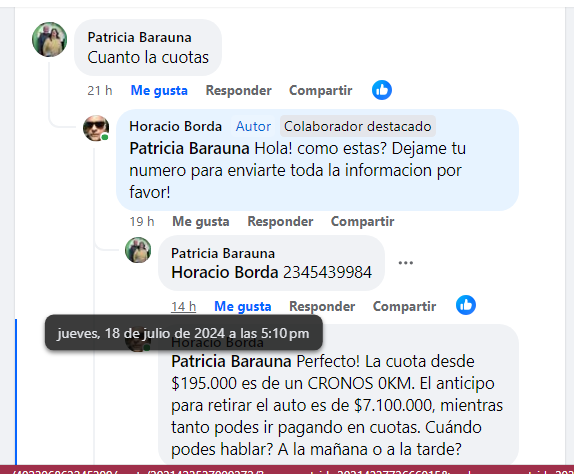574x474 pixels.
Task: Toggle Me gusta on Horacio's 19 h reply
Action: tap(201, 221)
